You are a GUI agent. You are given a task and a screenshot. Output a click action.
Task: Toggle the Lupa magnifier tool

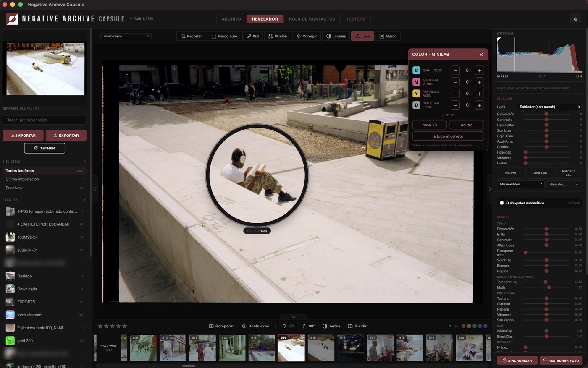(362, 36)
